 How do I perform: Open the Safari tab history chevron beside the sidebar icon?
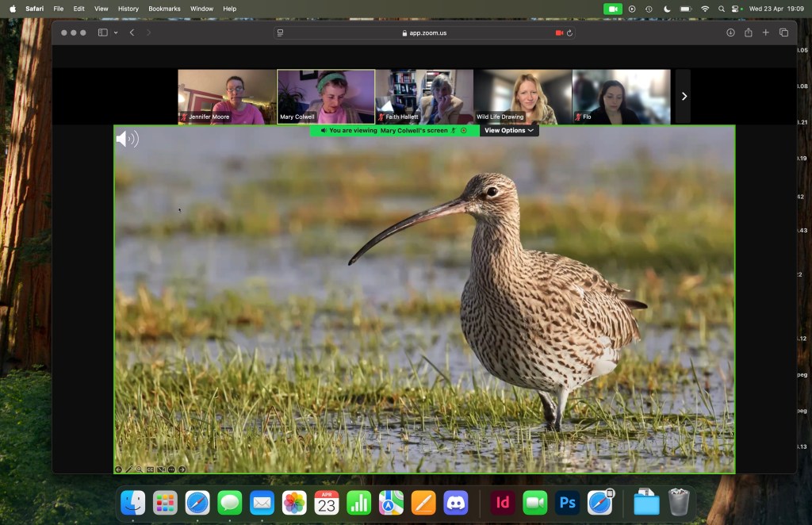116,33
